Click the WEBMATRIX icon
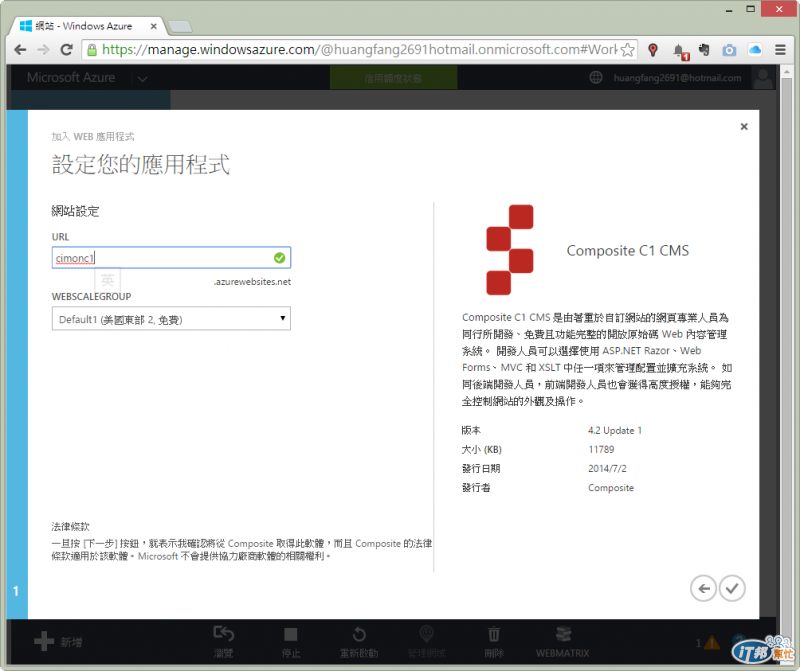The image size is (800, 671). click(x=563, y=634)
